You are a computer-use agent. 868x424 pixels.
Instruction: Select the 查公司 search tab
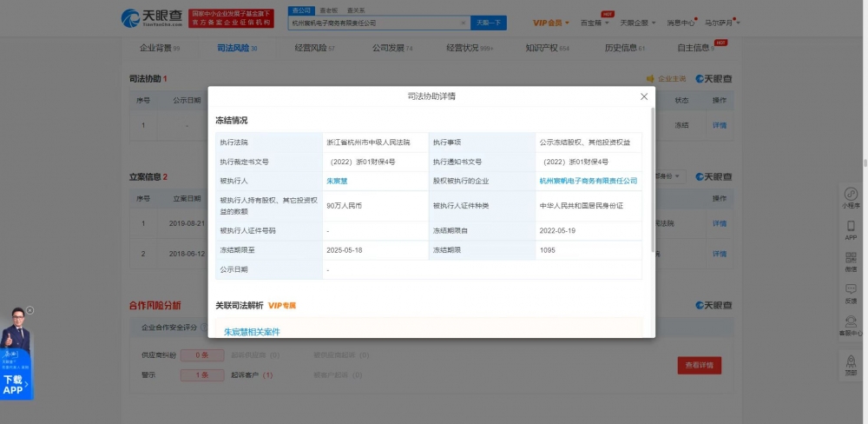[x=302, y=10]
